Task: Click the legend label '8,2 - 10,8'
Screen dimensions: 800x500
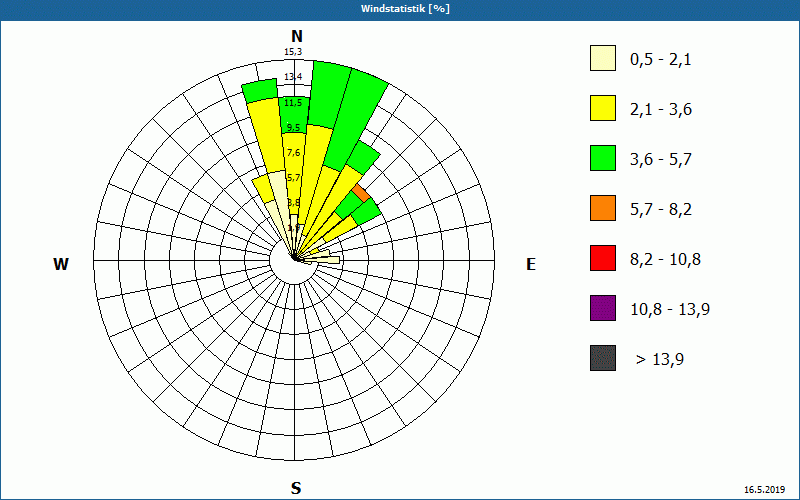Action: click(x=665, y=260)
